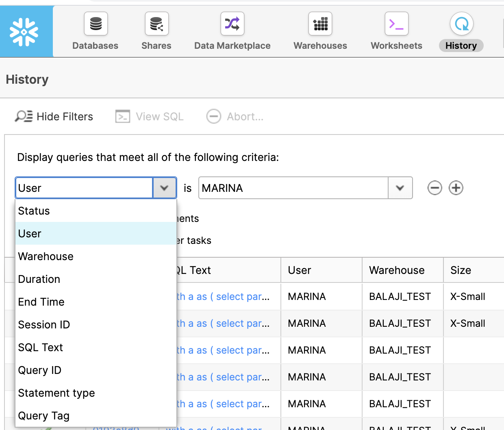Select Warehouse from the filter list
Viewport: 504px width, 430px height.
coord(46,256)
